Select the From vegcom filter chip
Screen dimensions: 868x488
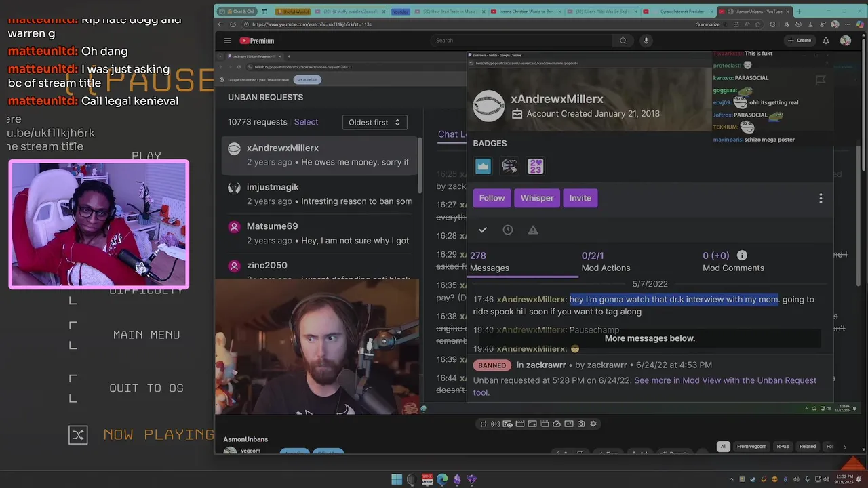click(x=751, y=447)
